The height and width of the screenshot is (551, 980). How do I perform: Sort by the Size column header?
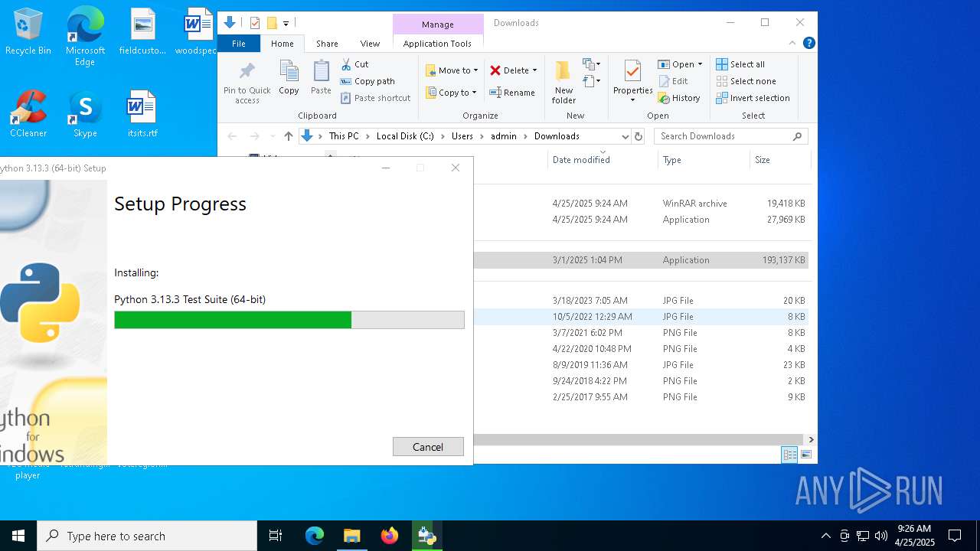(779, 160)
